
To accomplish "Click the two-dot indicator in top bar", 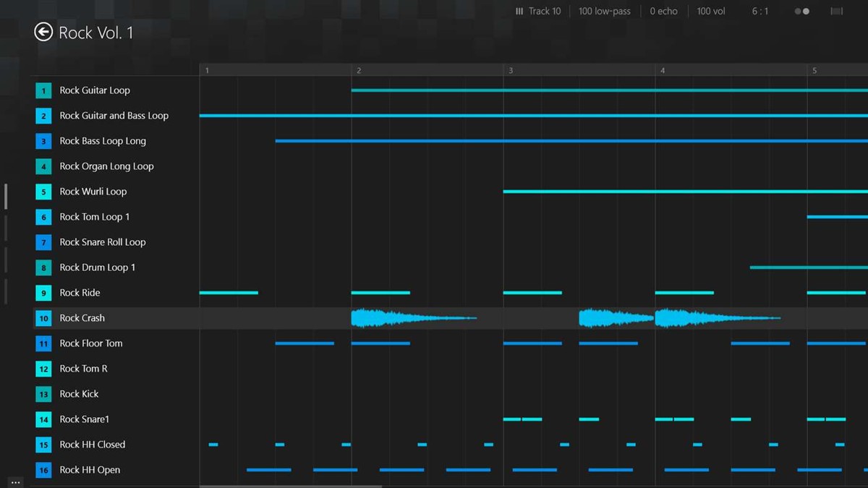I will 801,12.
